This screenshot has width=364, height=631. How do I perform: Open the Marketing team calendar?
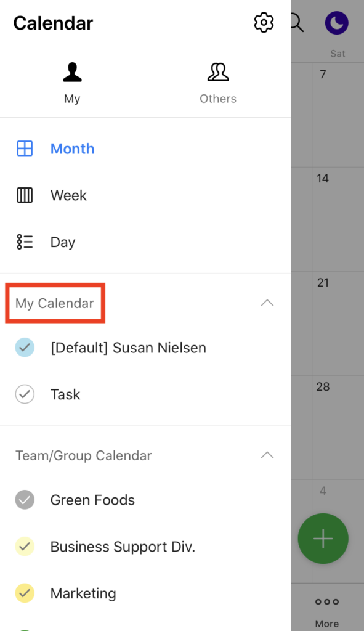pos(83,593)
